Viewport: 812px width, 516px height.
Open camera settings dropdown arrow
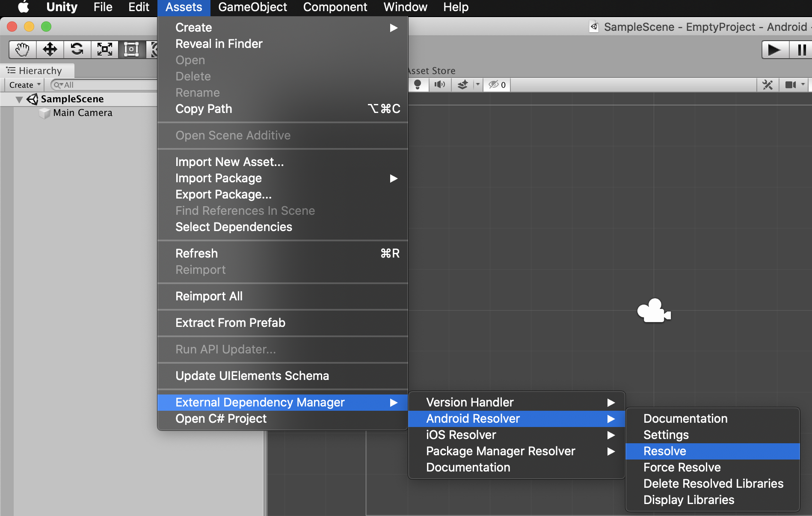click(x=803, y=85)
